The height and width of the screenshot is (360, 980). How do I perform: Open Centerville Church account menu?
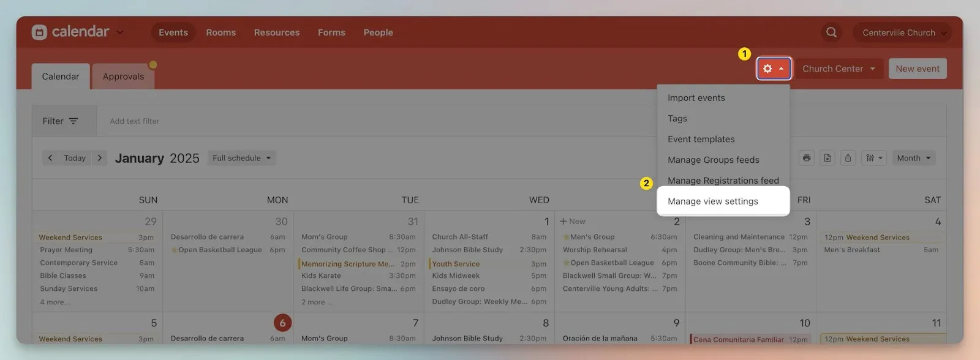click(902, 32)
